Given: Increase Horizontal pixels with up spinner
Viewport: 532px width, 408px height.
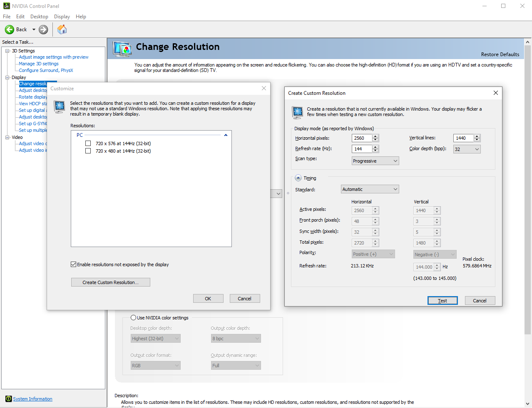Looking at the screenshot, I should click(x=375, y=136).
